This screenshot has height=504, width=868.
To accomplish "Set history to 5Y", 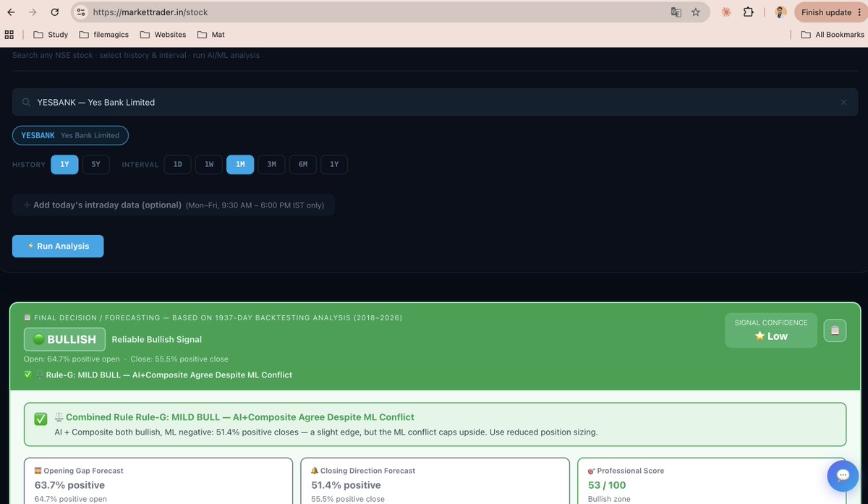I will pos(95,164).
